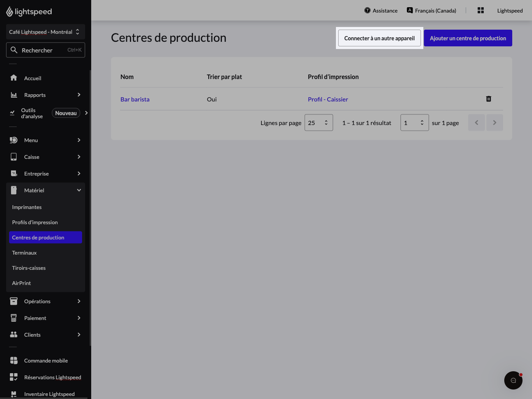Open the Bar barista production center link
Image resolution: width=532 pixels, height=399 pixels.
point(135,99)
